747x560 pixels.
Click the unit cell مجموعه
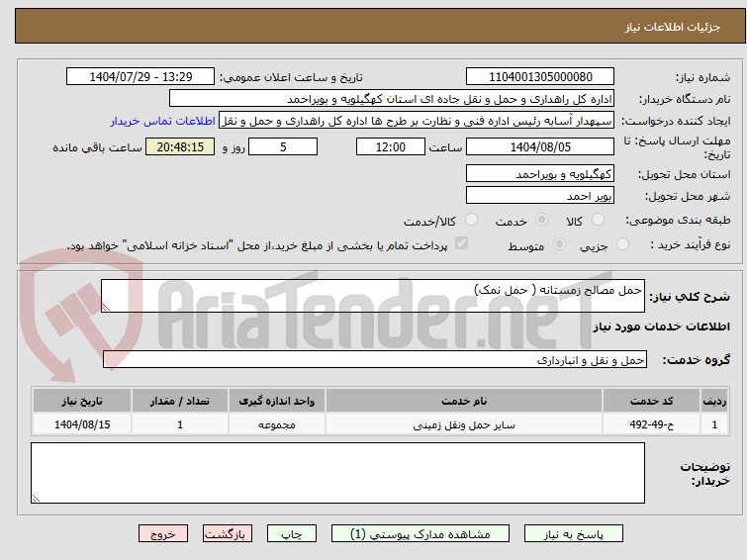click(277, 424)
